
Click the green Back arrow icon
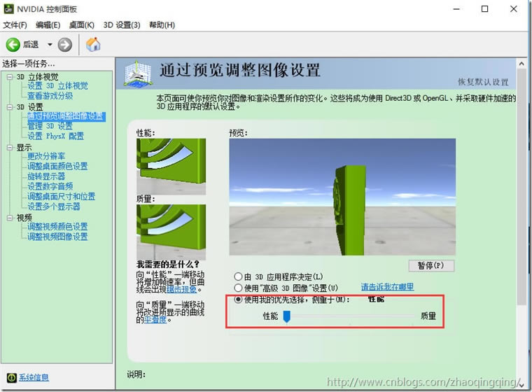[x=13, y=45]
